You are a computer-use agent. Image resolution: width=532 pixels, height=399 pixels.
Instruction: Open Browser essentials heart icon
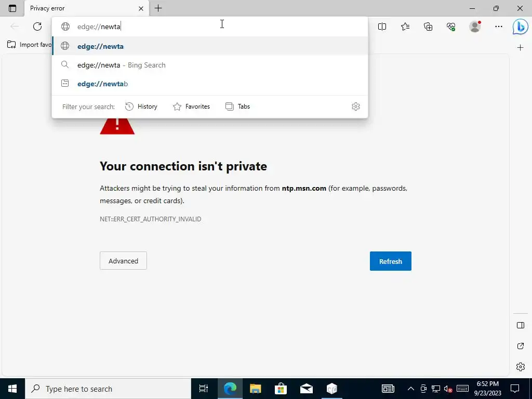pyautogui.click(x=451, y=26)
